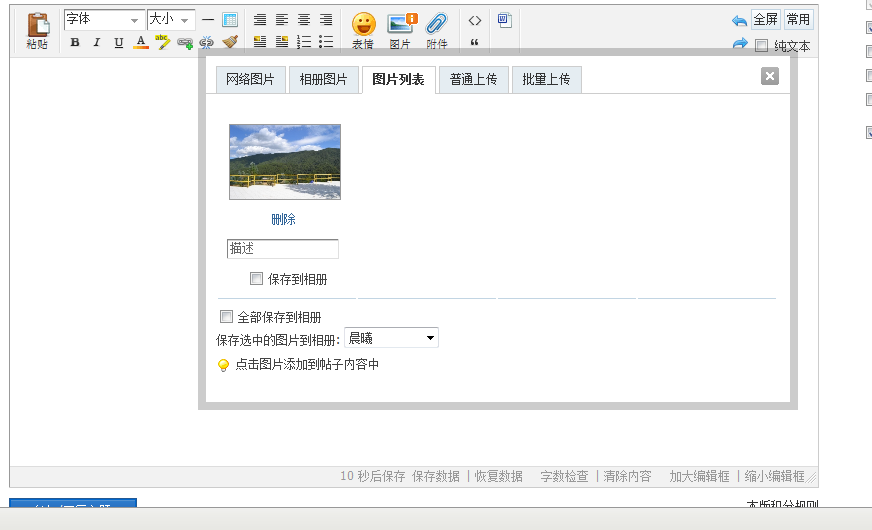The width and height of the screenshot is (872, 530).
Task: Click the editor resize grip corner
Action: tap(812, 478)
